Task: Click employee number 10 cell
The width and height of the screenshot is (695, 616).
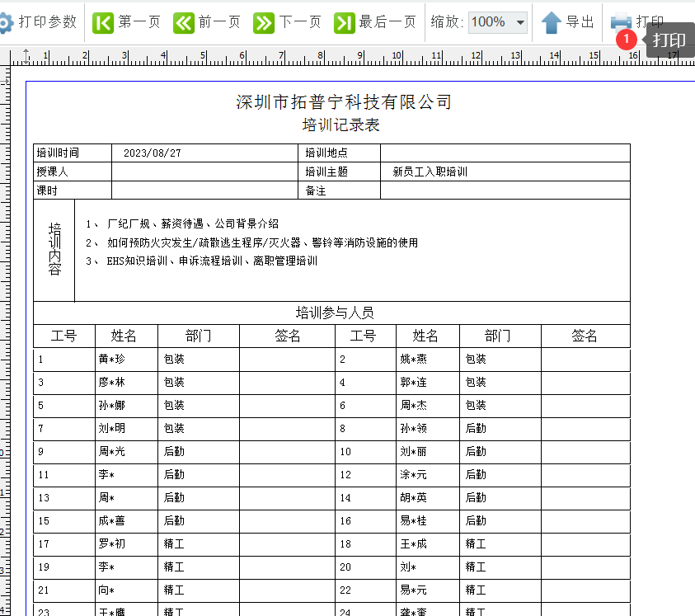Action: click(366, 452)
